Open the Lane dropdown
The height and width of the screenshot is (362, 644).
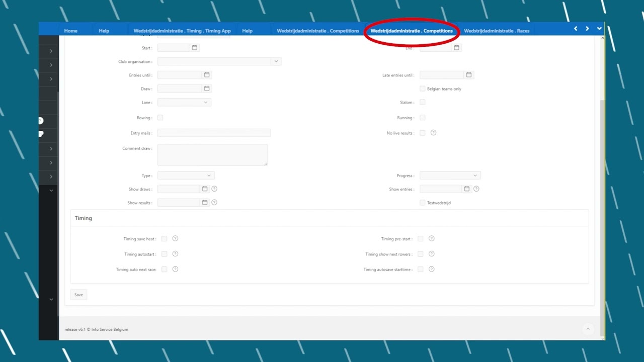184,102
